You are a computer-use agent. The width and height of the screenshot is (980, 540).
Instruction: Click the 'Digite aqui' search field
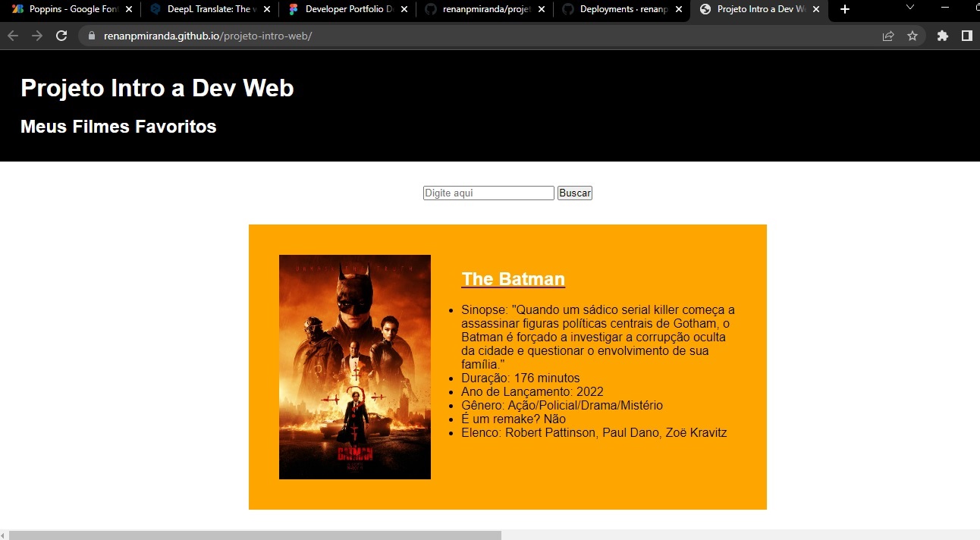click(488, 193)
